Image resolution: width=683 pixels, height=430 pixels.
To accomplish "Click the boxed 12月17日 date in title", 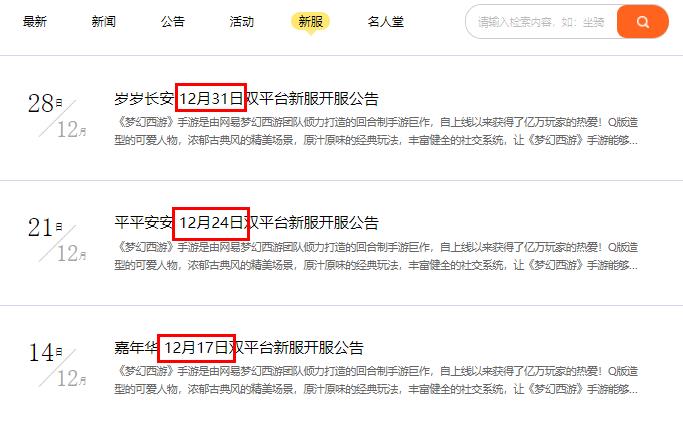I will pyautogui.click(x=196, y=348).
